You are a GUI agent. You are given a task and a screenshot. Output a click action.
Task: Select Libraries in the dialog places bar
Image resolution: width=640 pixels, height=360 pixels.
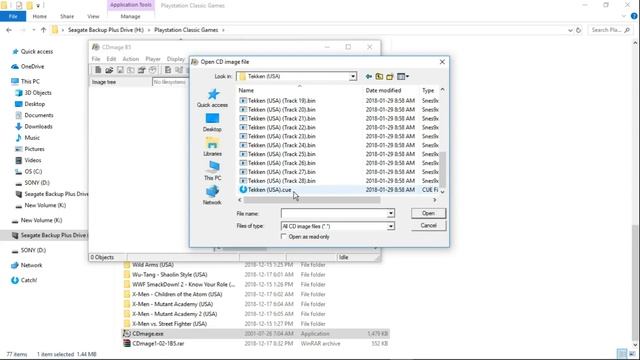pyautogui.click(x=212, y=147)
